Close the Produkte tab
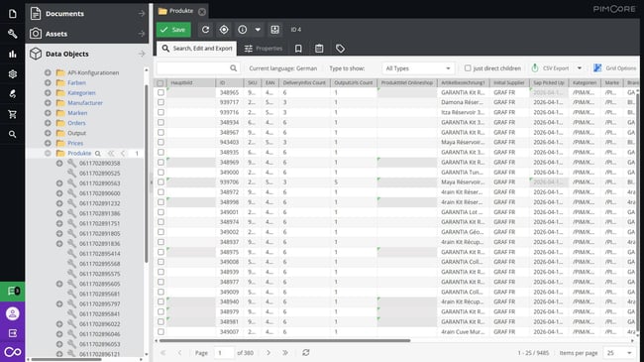Viewport: 644px width, 362px height. click(202, 12)
